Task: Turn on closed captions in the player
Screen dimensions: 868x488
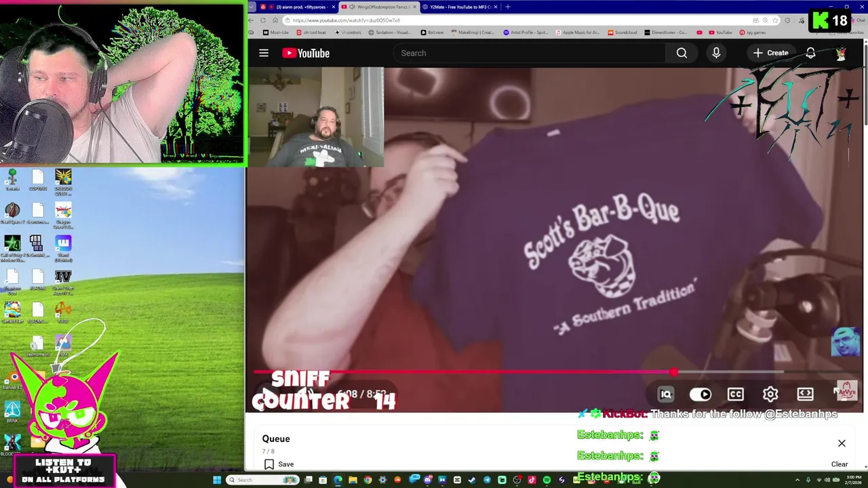Action: pyautogui.click(x=736, y=394)
